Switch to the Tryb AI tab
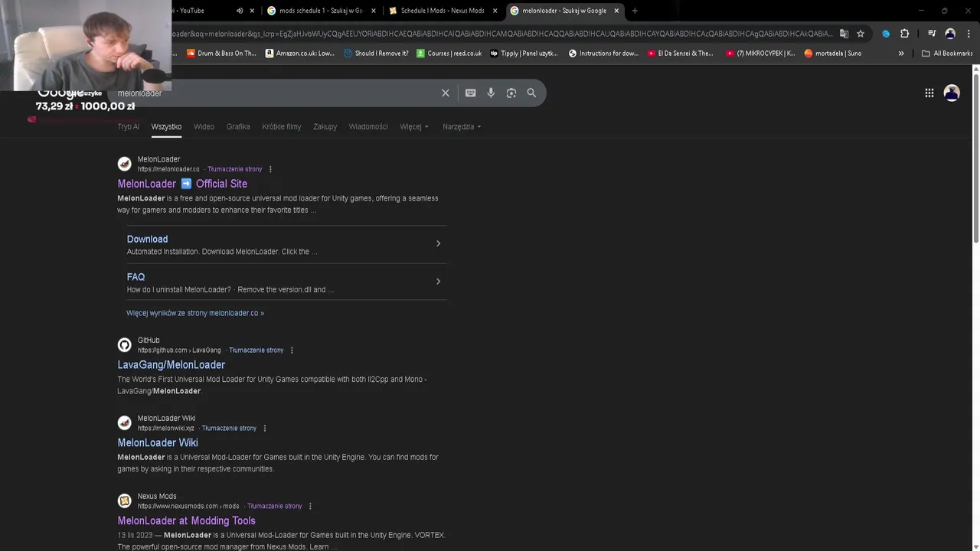Image resolution: width=980 pixels, height=551 pixels. pos(128,126)
